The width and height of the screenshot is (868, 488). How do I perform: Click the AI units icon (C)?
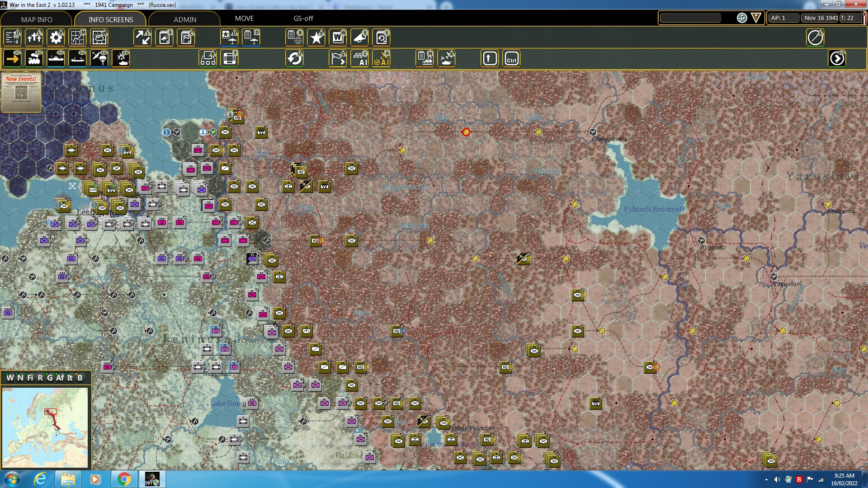click(x=359, y=59)
